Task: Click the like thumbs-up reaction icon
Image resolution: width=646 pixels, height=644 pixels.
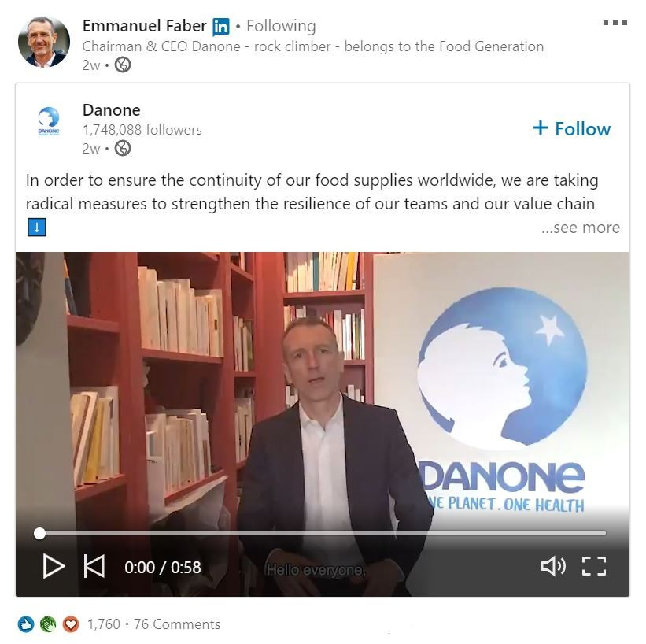Action: (26, 624)
